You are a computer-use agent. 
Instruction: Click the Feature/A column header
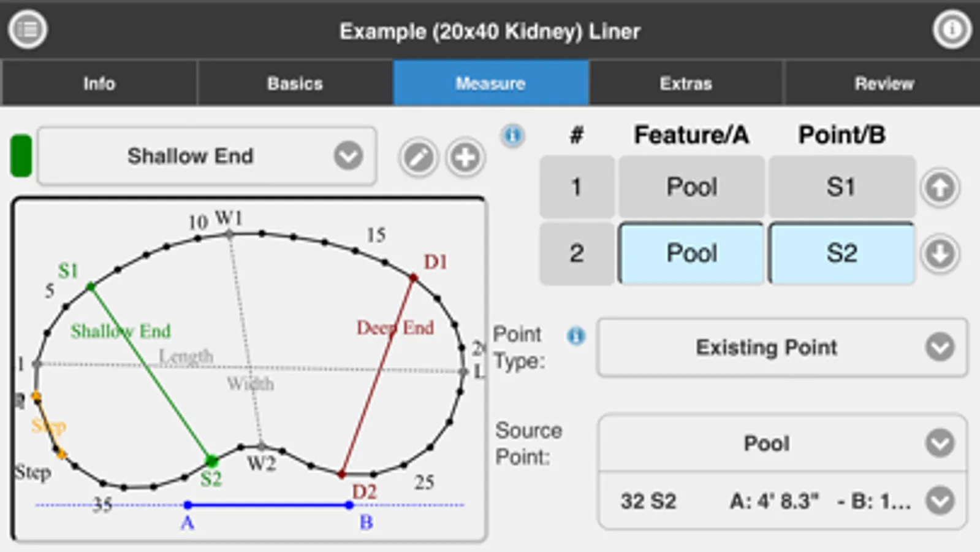click(691, 135)
